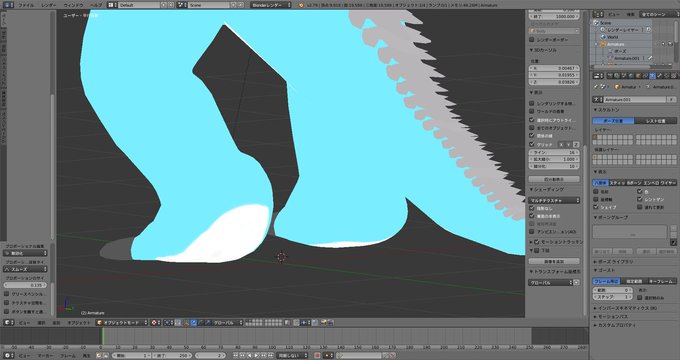This screenshot has width=680, height=360.
Task: Open the Object properties tab icon
Action: point(638,75)
